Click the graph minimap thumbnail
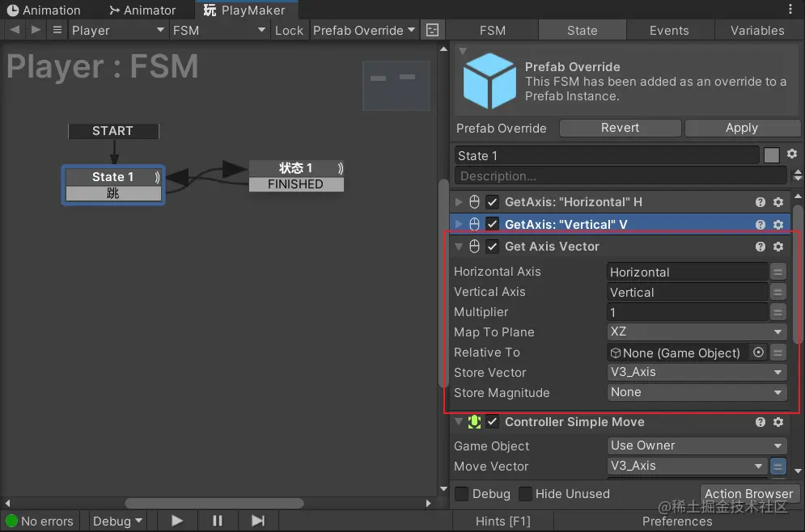This screenshot has width=805, height=532. point(396,86)
